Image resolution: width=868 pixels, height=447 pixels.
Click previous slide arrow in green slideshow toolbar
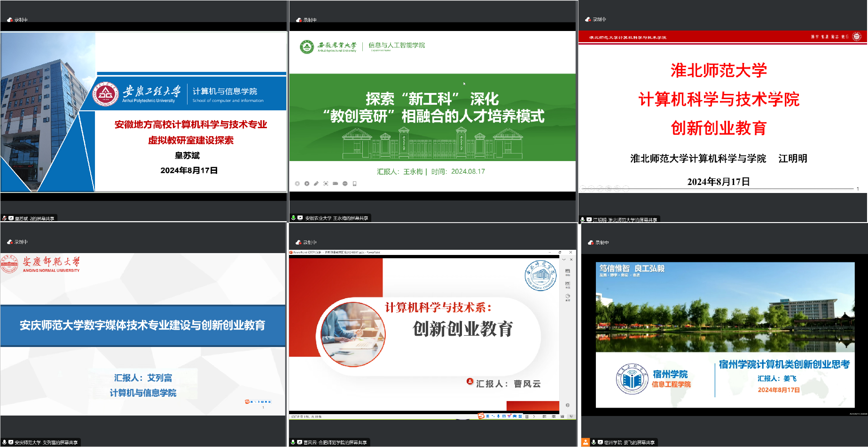pos(297,184)
